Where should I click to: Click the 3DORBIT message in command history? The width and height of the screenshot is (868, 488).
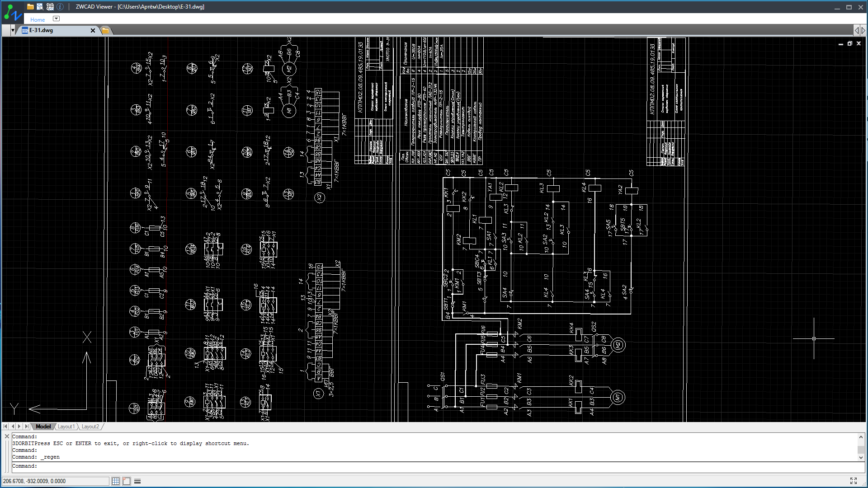click(131, 444)
